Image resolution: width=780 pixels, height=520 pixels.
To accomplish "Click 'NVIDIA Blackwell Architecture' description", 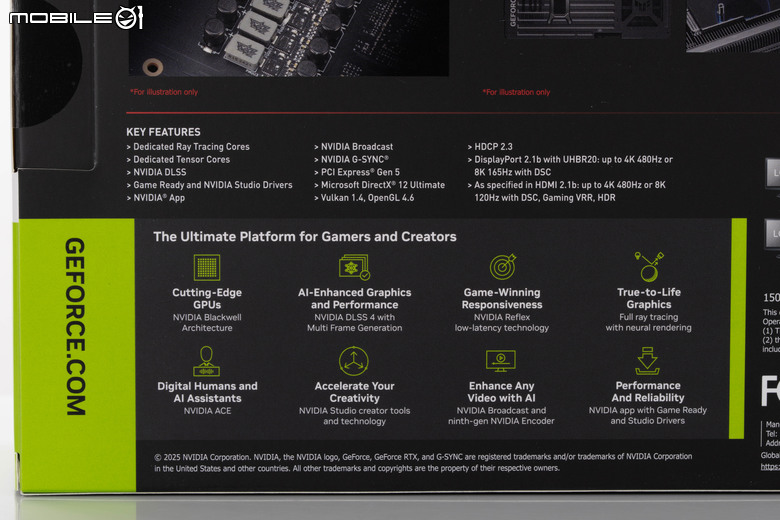I will (207, 322).
